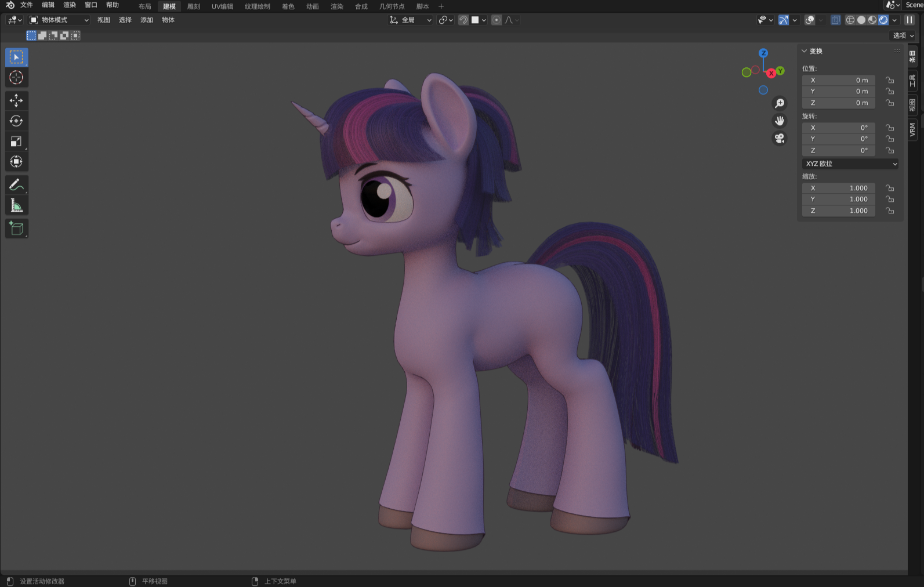The width and height of the screenshot is (924, 587).
Task: Pause viewport render preview
Action: [909, 20]
